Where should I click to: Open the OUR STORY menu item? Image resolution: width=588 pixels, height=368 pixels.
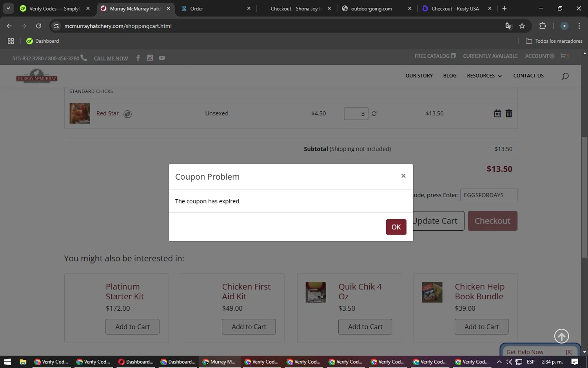419,76
